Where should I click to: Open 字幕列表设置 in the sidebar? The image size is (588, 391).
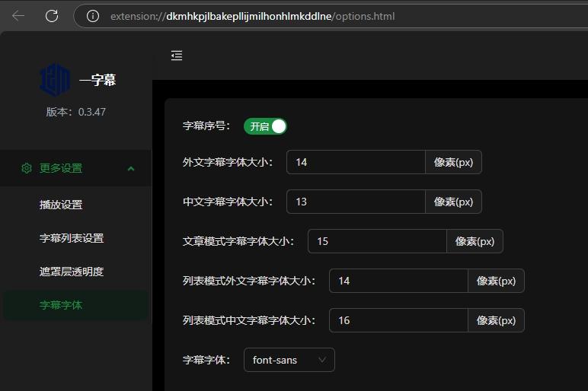[x=72, y=238]
